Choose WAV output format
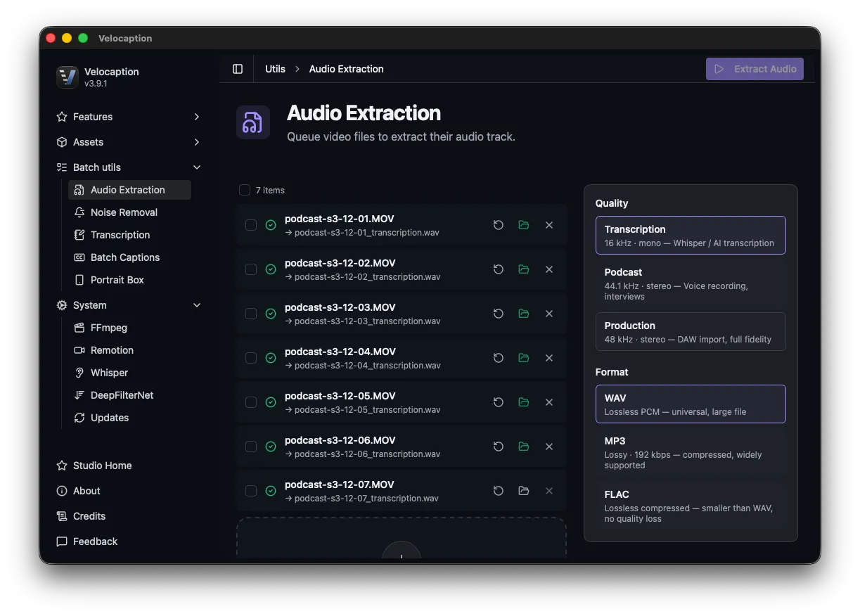 click(x=691, y=404)
